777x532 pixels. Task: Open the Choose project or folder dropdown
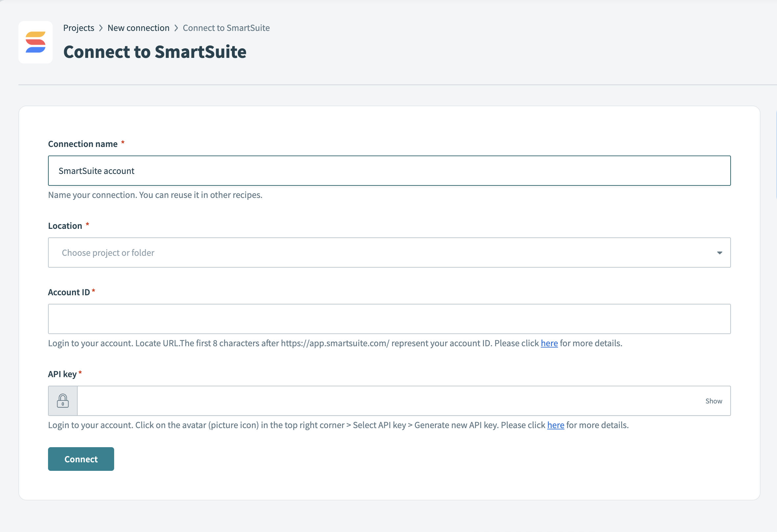(368, 253)
